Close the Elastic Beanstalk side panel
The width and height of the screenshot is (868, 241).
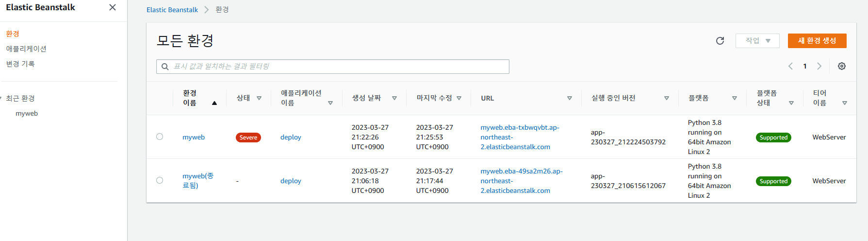point(113,7)
